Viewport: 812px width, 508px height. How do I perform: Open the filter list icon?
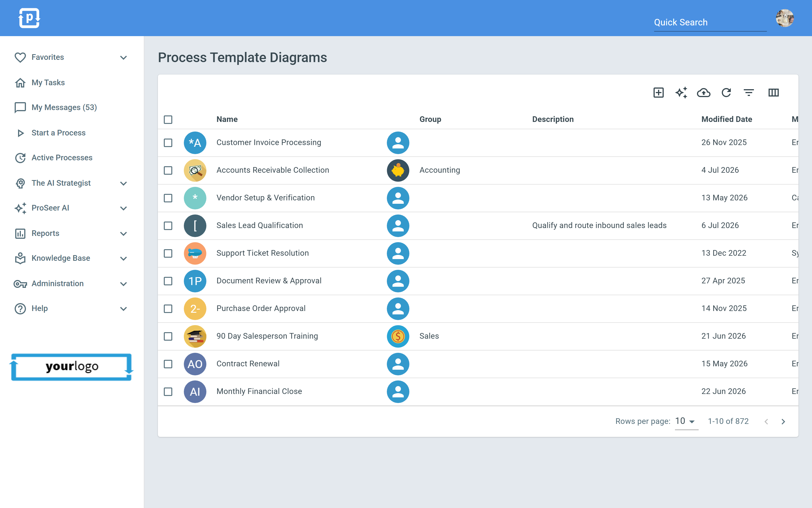coord(749,92)
